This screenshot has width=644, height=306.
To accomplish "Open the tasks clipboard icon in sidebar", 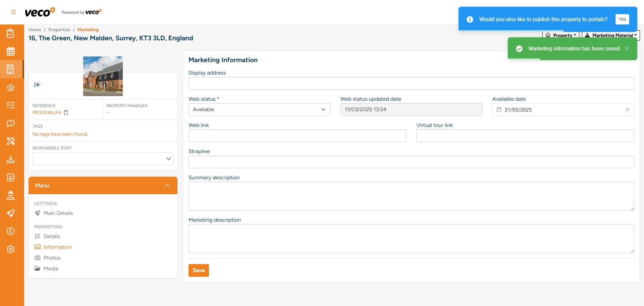I will [x=11, y=33].
